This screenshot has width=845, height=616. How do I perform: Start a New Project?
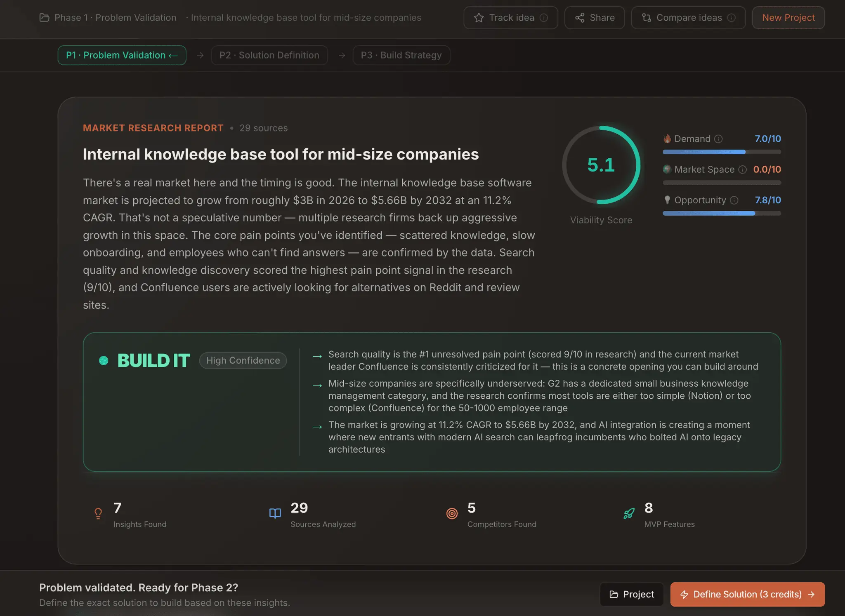(x=788, y=18)
